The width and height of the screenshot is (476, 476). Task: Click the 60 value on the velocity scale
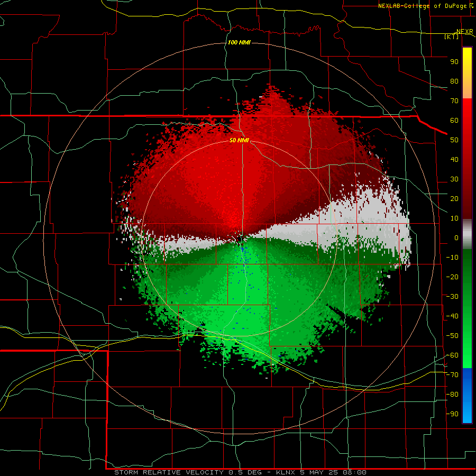point(454,121)
